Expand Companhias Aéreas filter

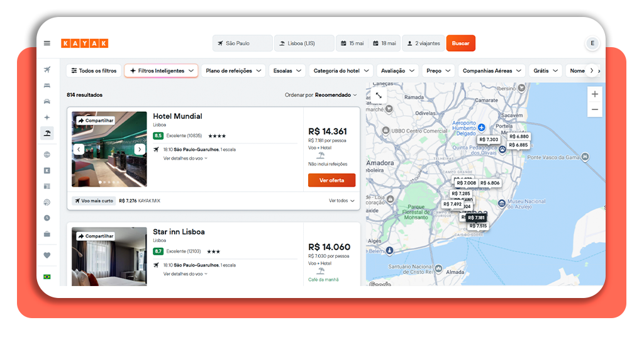492,70
